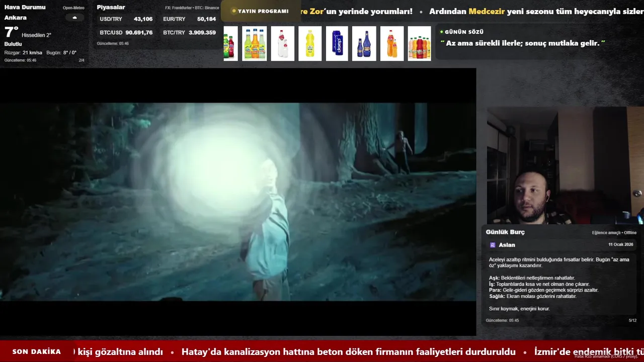The height and width of the screenshot is (362, 644).
Task: Select the yellow lemonade bottle thumbnail
Action: pos(310,44)
